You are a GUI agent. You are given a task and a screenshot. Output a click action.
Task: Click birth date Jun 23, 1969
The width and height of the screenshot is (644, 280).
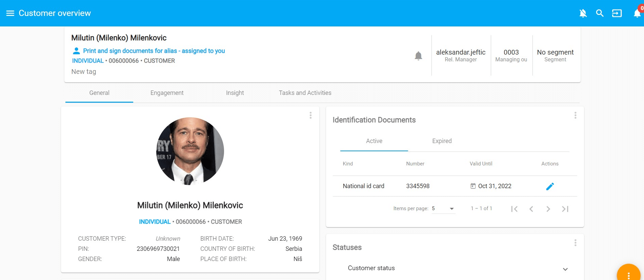point(285,239)
